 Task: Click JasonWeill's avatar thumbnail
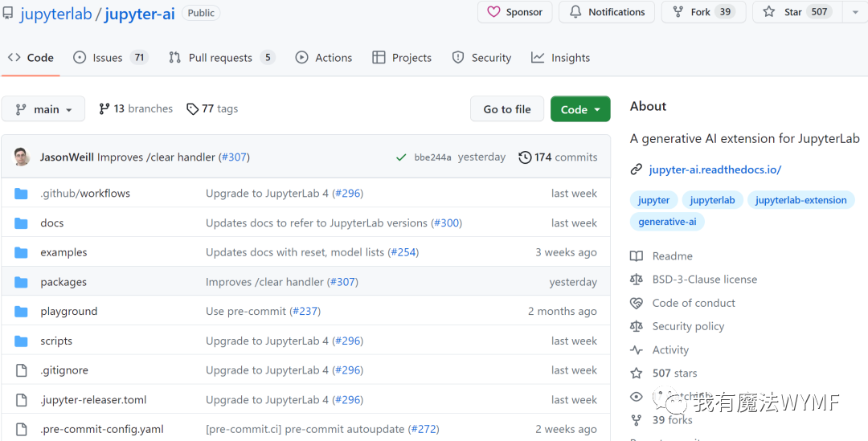pyautogui.click(x=23, y=157)
